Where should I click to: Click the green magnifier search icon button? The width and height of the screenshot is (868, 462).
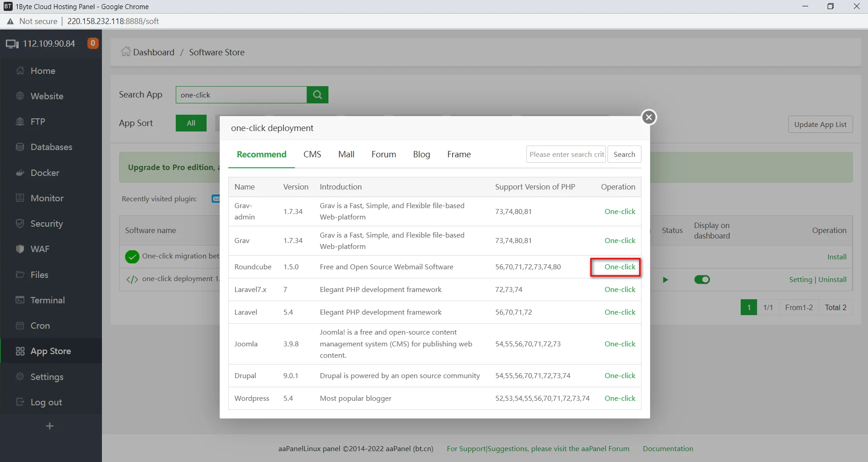(318, 95)
